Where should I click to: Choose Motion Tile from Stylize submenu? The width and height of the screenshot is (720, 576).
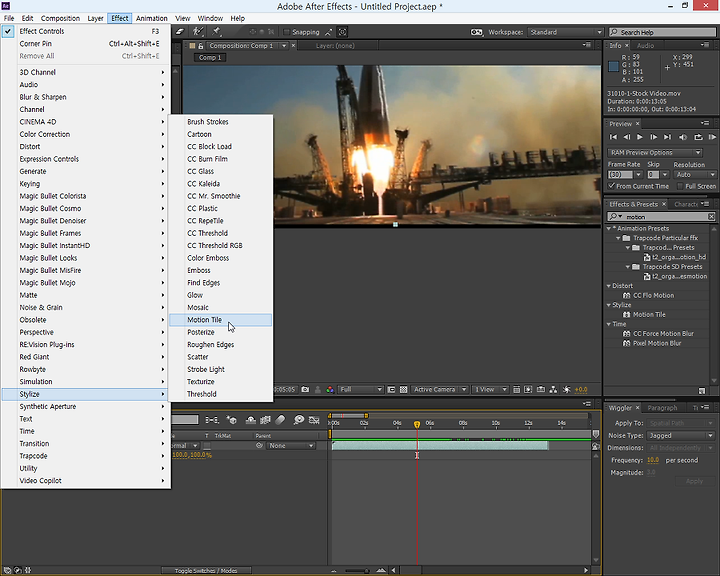click(220, 320)
